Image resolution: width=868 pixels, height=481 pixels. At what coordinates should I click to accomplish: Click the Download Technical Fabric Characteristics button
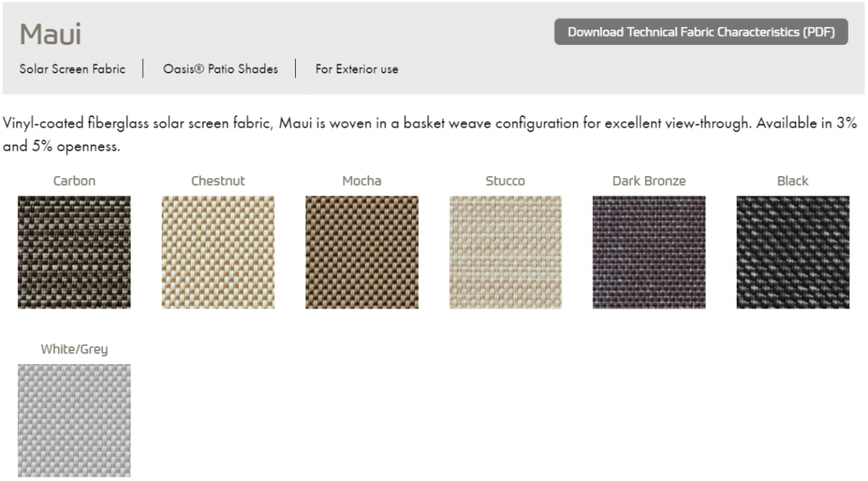[701, 32]
